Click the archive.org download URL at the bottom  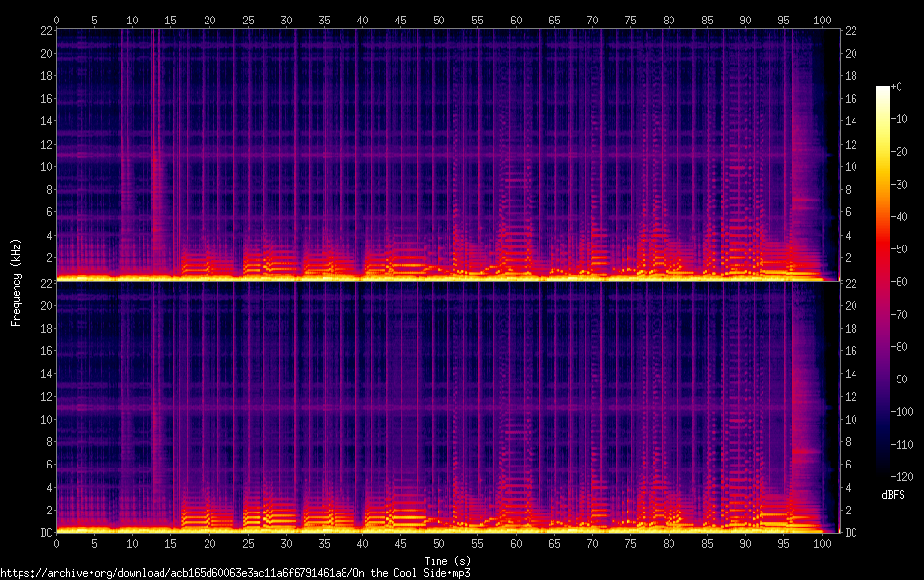(235, 573)
